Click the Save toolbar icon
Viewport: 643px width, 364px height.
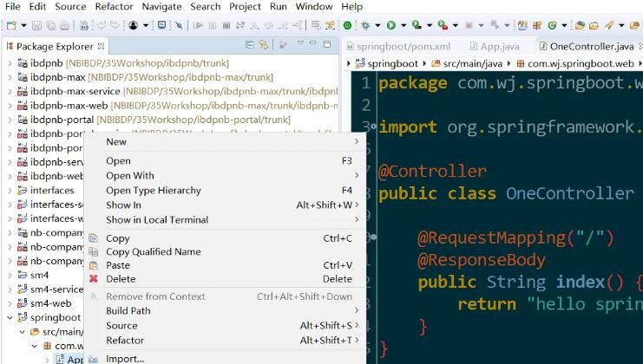coord(37,25)
